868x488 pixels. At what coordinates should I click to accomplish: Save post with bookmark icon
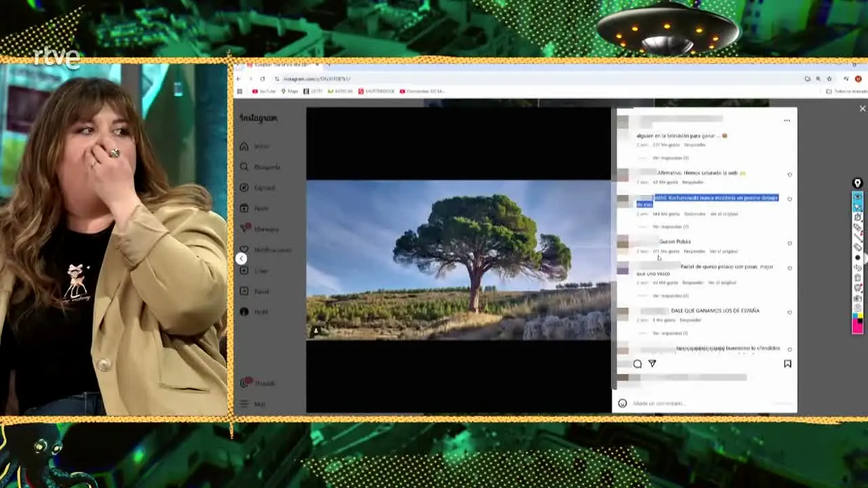[787, 364]
